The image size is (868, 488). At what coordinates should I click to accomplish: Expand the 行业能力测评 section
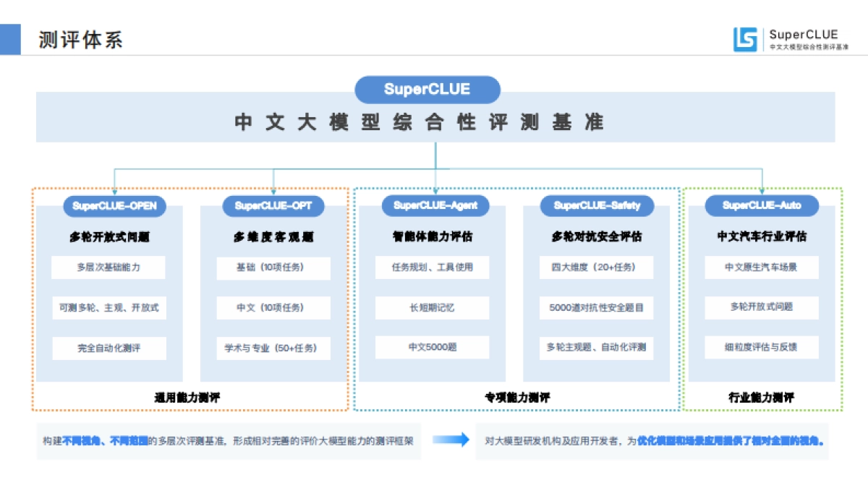pos(761,396)
